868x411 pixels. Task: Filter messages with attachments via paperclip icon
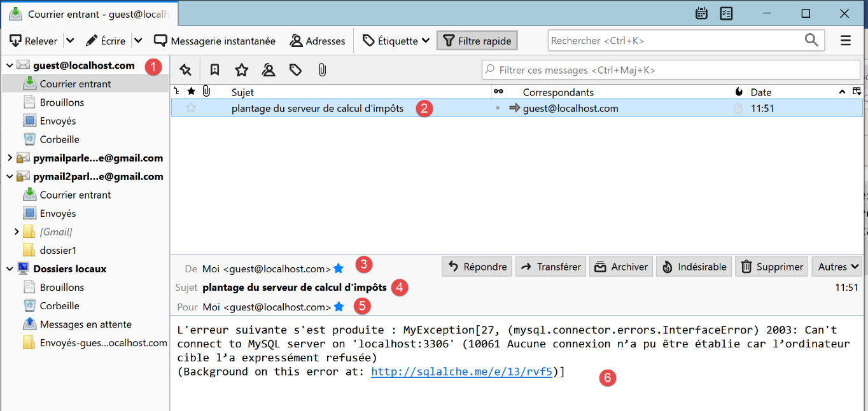pos(322,70)
